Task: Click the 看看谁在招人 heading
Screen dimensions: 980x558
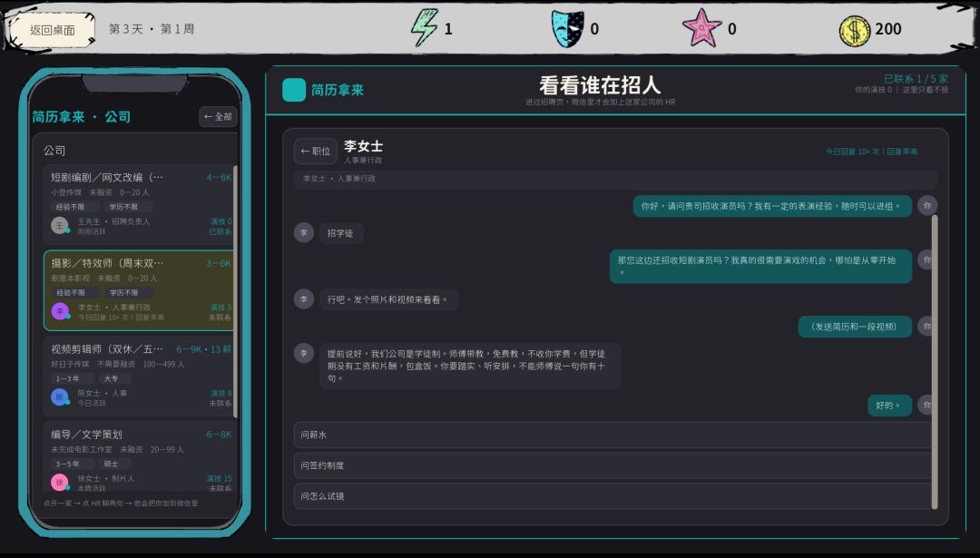Action: pyautogui.click(x=600, y=85)
